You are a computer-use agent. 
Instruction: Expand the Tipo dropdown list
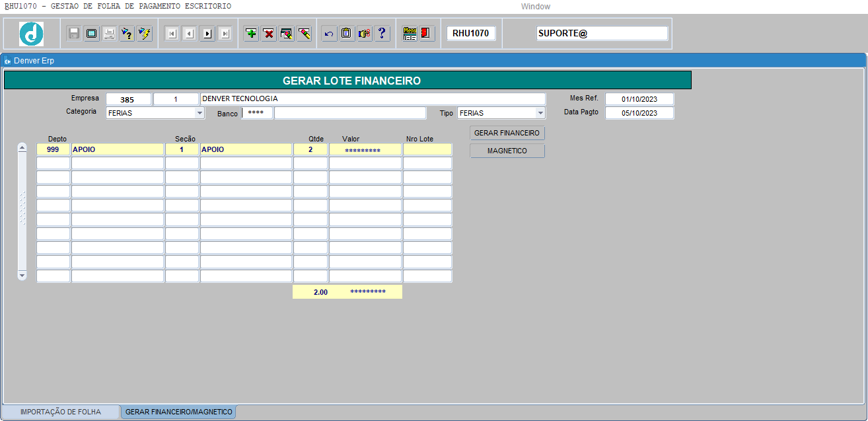[540, 113]
